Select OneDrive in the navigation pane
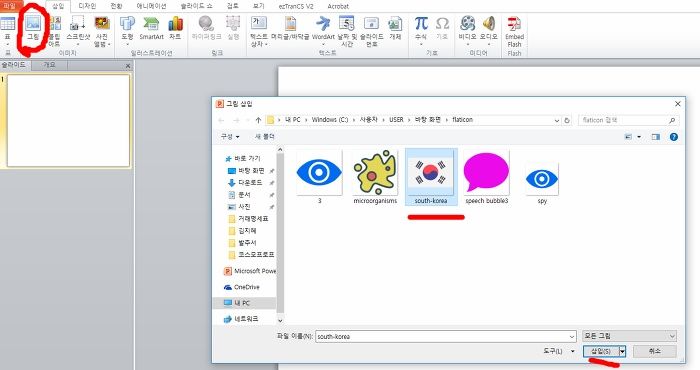 pyautogui.click(x=242, y=287)
